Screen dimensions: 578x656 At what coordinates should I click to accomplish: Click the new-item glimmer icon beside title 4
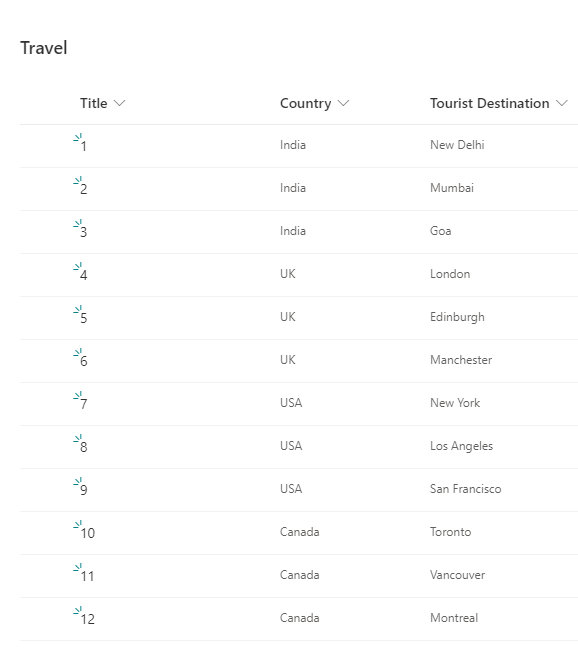click(x=78, y=266)
